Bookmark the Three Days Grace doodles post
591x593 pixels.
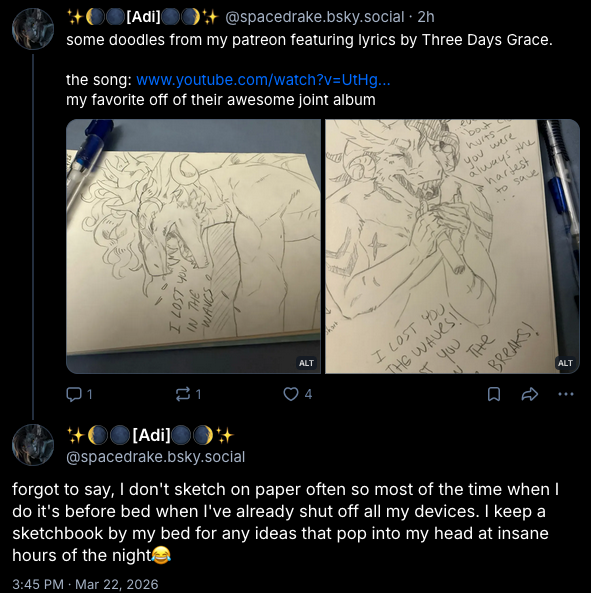494,394
